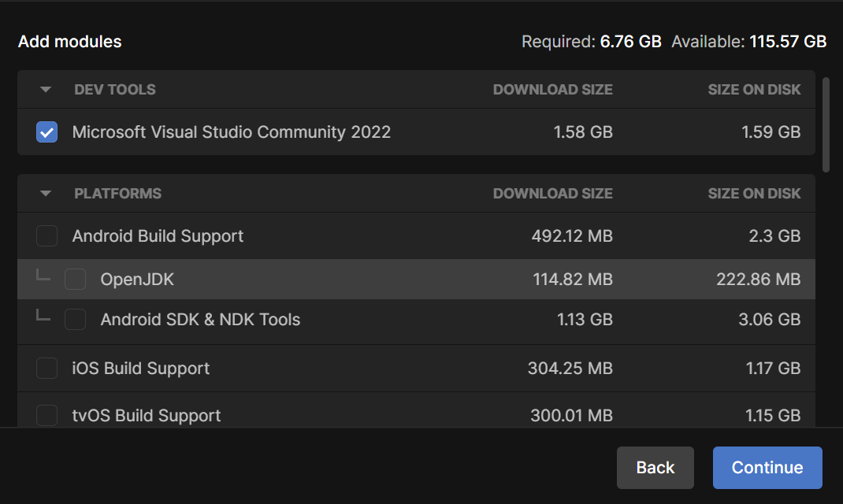Enable tvOS Build Support checkbox

pyautogui.click(x=46, y=415)
